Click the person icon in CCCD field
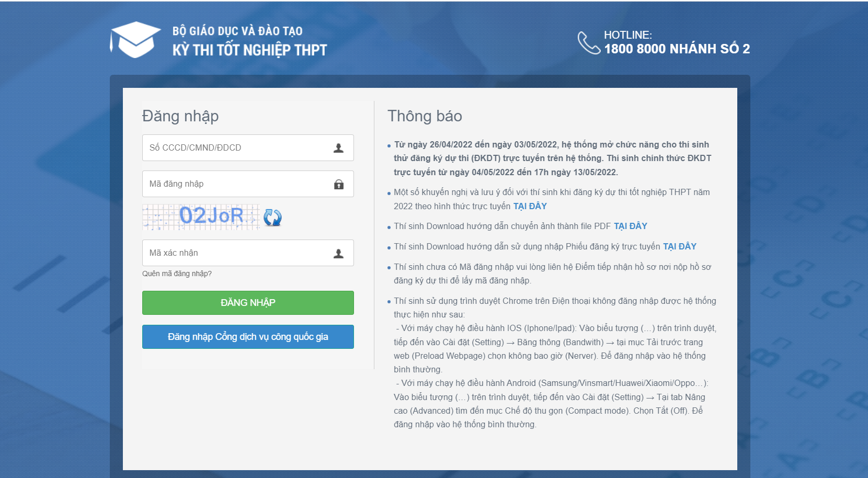 (x=338, y=148)
